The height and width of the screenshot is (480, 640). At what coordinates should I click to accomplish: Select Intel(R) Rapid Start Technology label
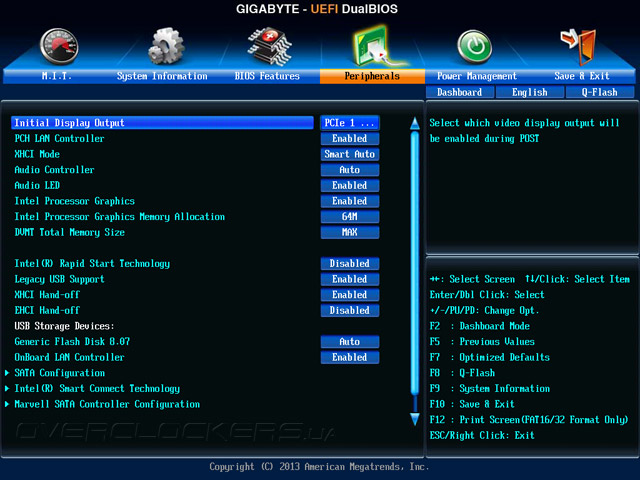point(92,264)
